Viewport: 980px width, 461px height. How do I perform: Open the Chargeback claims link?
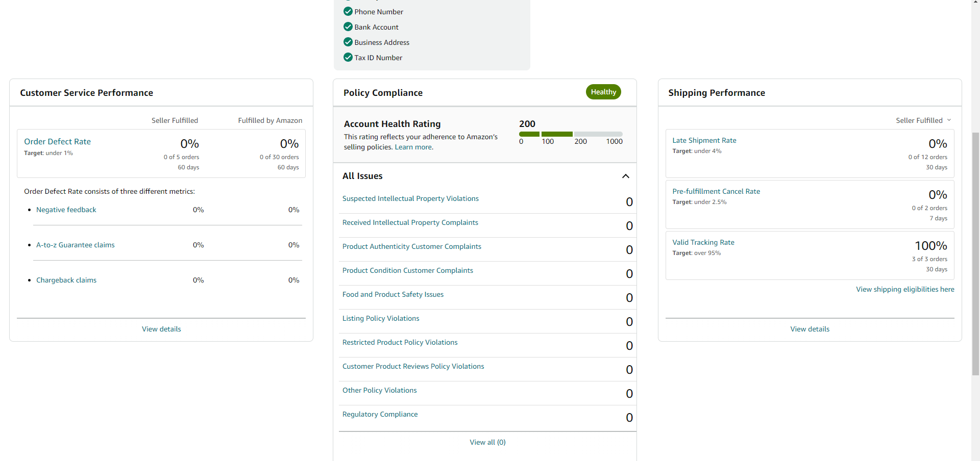[66, 280]
